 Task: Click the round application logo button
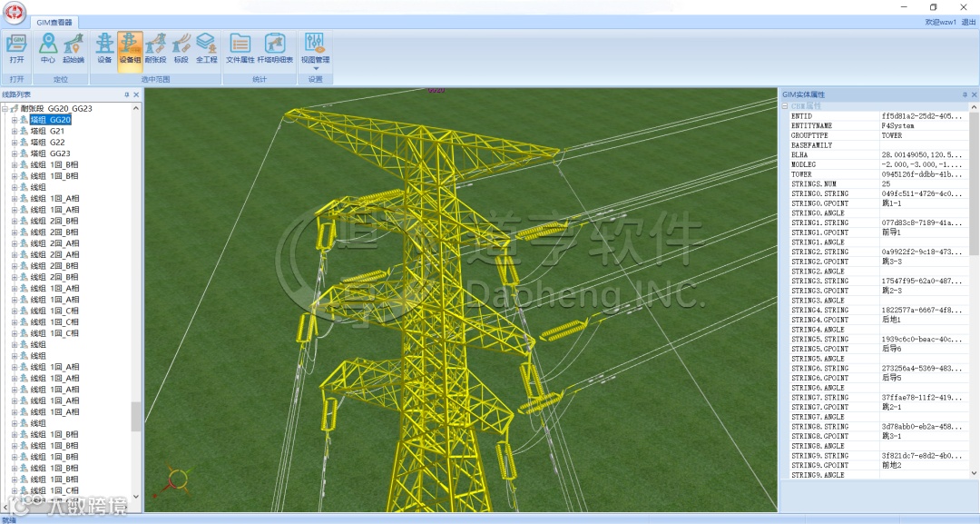[14, 13]
